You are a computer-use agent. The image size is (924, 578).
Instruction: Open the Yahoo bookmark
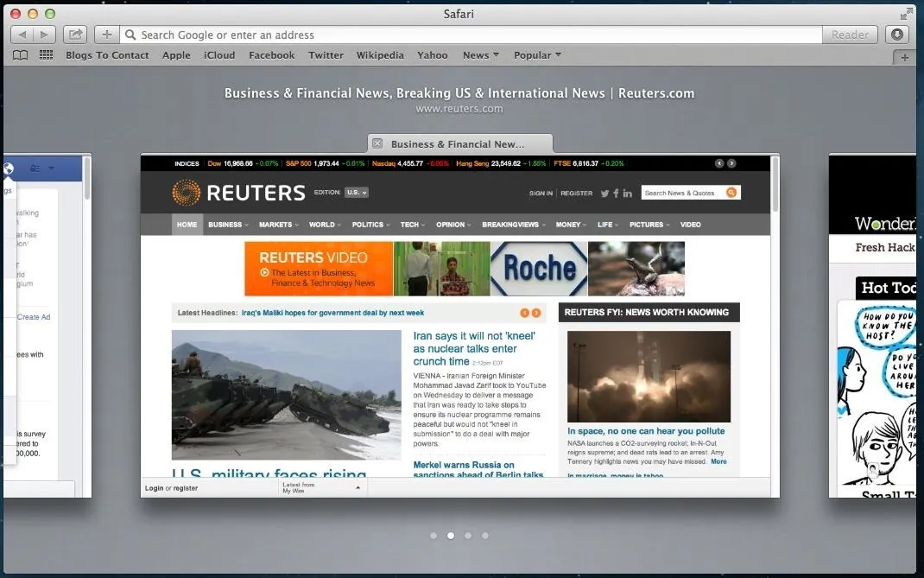pos(433,54)
